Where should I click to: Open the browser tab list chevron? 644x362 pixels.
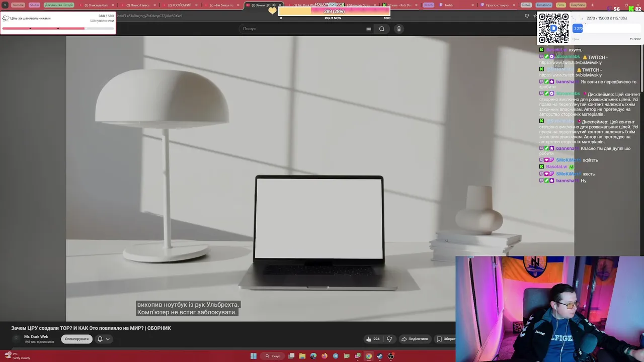pos(5,5)
